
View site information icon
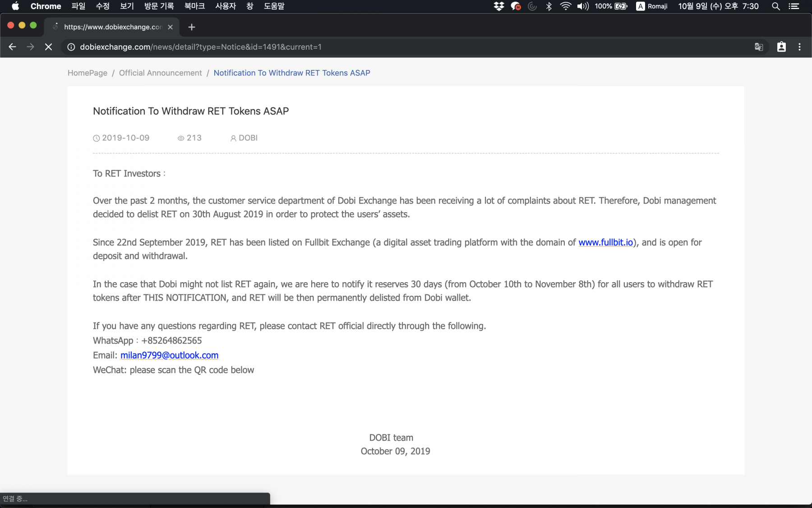[x=71, y=47]
